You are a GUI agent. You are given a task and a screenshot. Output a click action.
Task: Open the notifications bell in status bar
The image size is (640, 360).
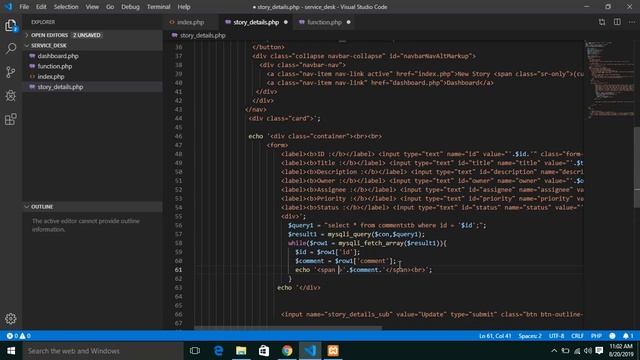[x=628, y=336]
